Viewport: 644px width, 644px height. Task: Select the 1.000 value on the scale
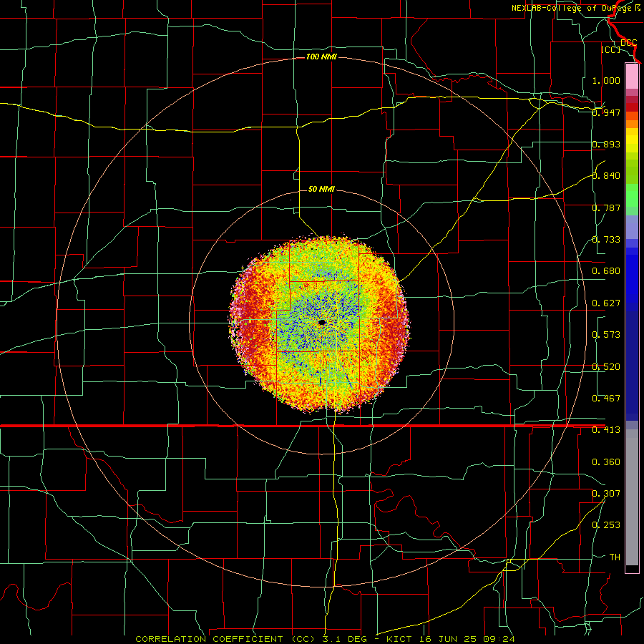coord(606,80)
